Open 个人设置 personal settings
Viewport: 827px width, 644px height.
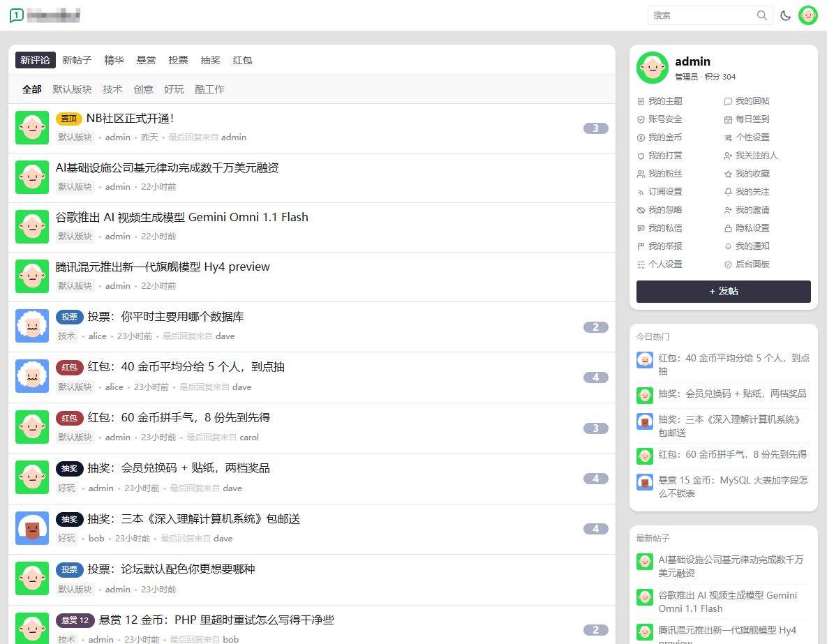pos(660,264)
